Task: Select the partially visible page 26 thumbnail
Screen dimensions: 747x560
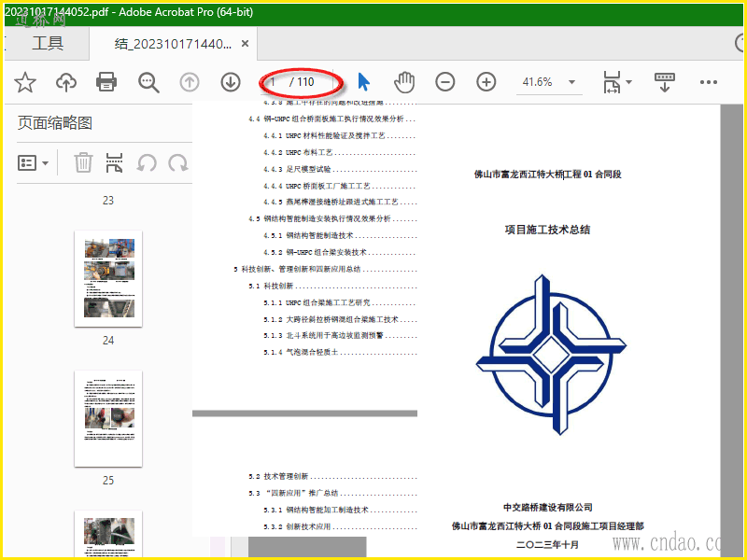Action: 108,533
